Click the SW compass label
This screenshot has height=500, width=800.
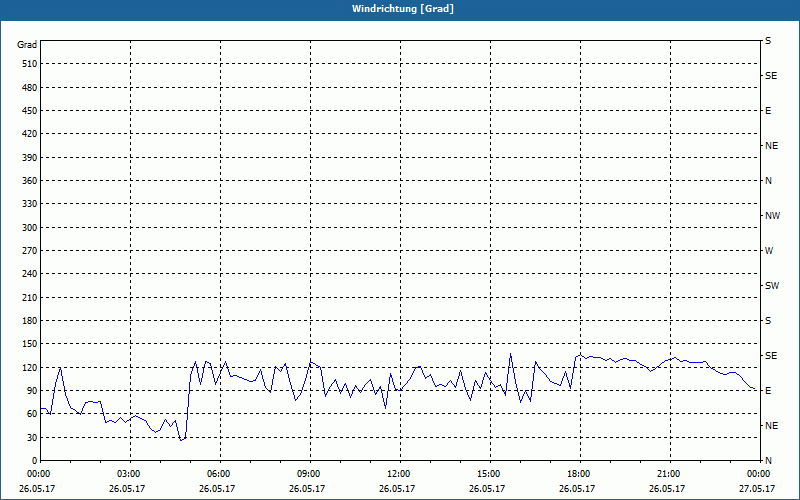tap(772, 286)
